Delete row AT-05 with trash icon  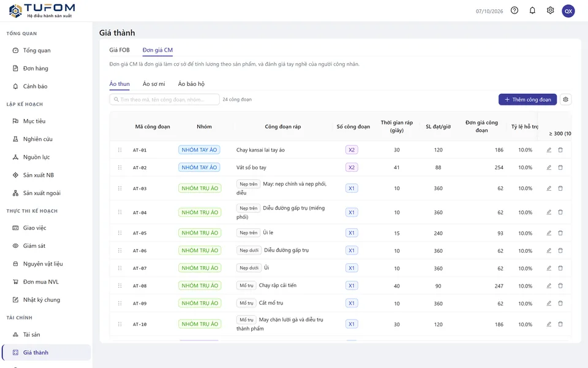point(560,233)
